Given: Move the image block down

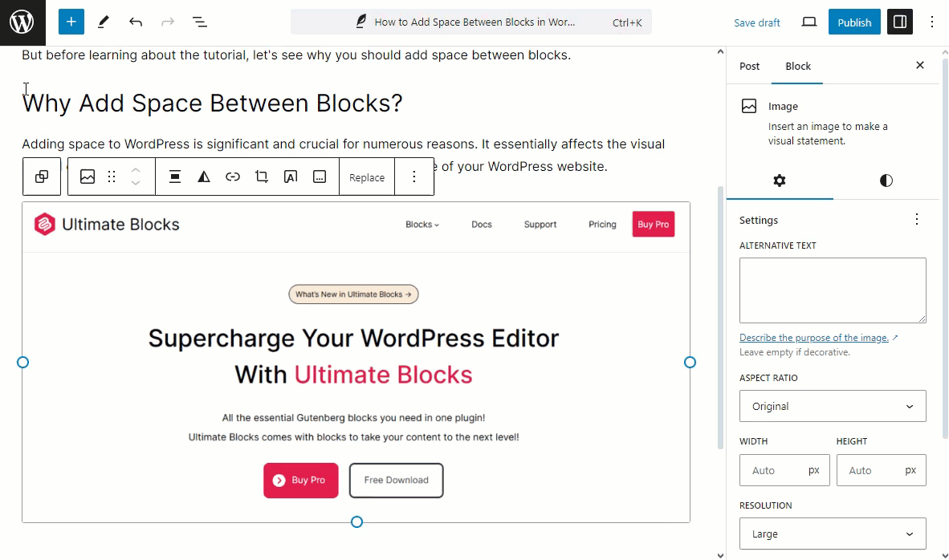Looking at the screenshot, I should (x=136, y=183).
